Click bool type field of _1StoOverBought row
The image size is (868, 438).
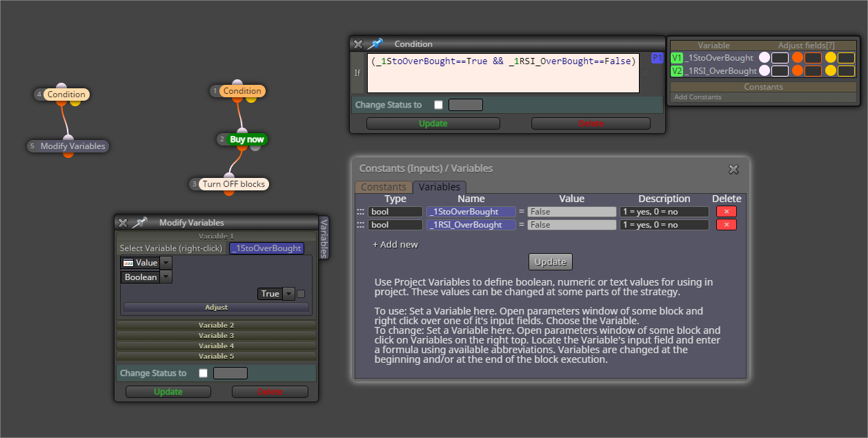tap(395, 212)
